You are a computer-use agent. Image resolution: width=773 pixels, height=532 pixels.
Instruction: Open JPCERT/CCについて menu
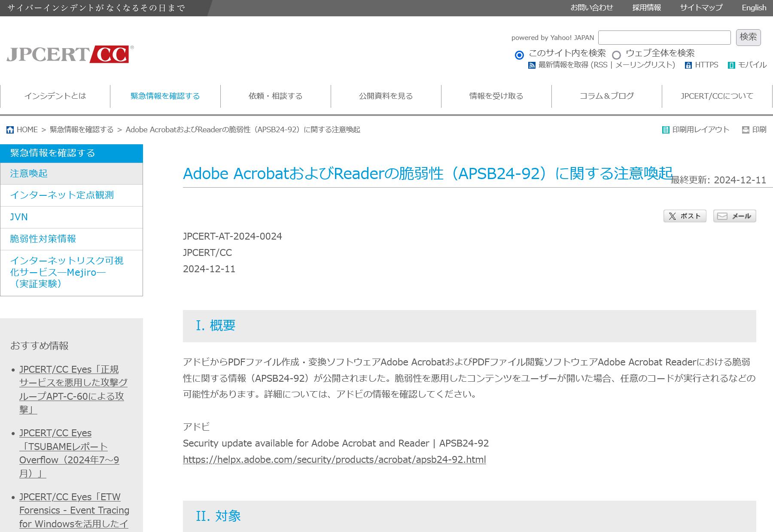click(717, 96)
